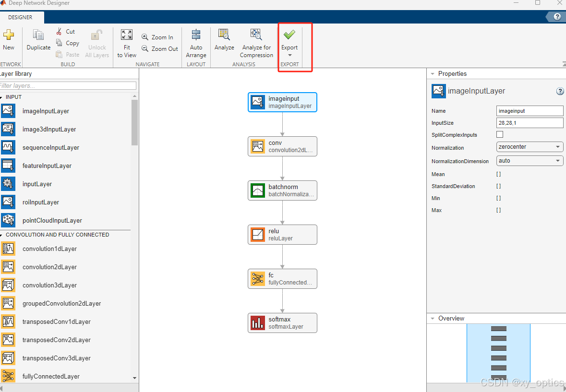Select the fc fullyConnected node
The image size is (566, 392).
[x=282, y=279]
